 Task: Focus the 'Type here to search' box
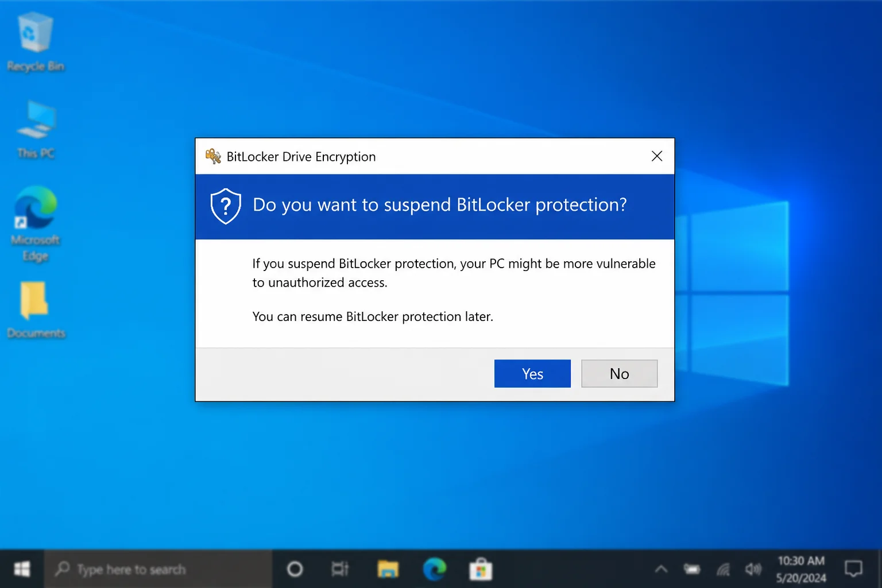[x=158, y=569]
